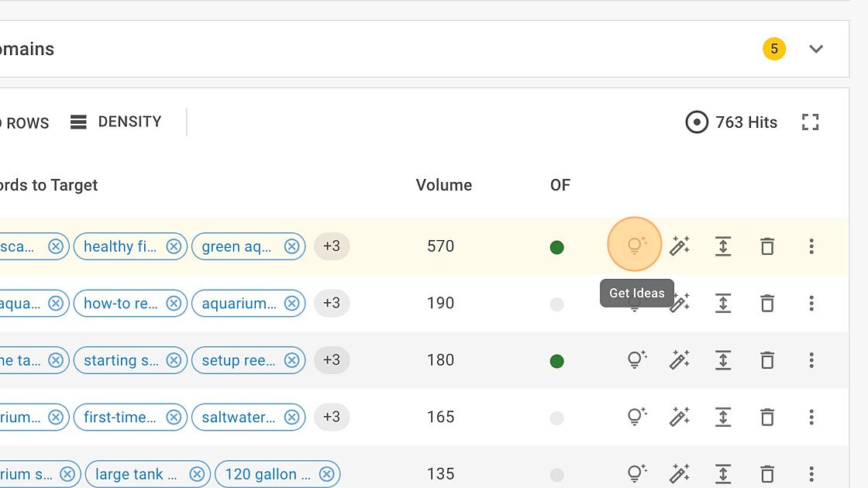Sort by Volume column header
The height and width of the screenshot is (488, 868).
coord(443,185)
